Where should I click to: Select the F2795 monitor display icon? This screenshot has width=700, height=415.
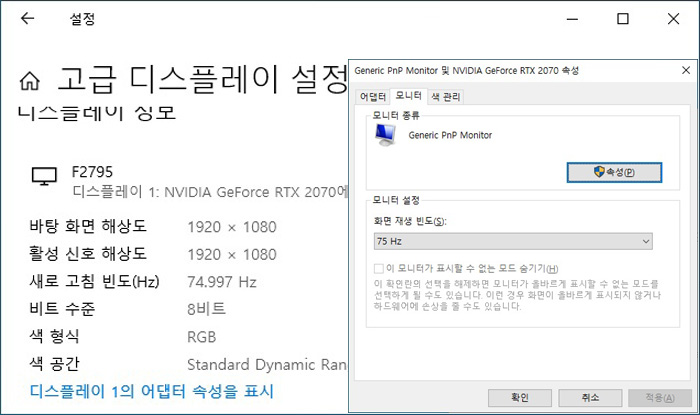(44, 176)
